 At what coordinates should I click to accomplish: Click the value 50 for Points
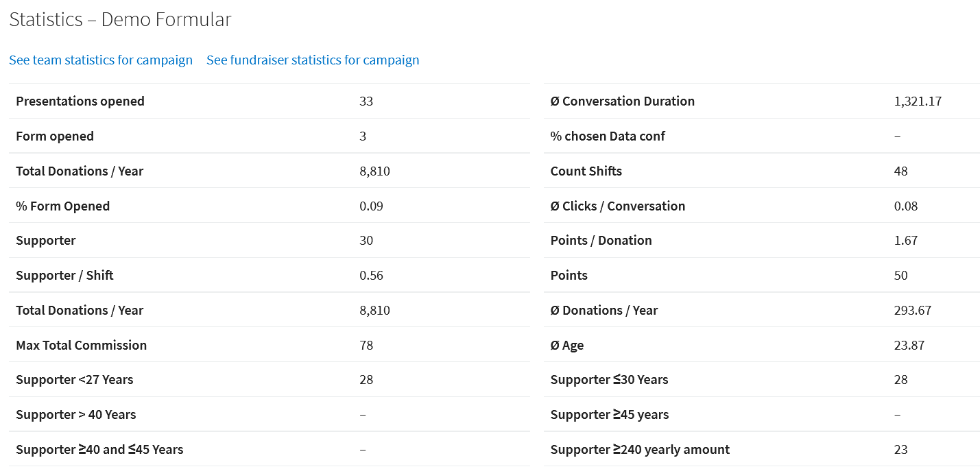click(x=901, y=275)
